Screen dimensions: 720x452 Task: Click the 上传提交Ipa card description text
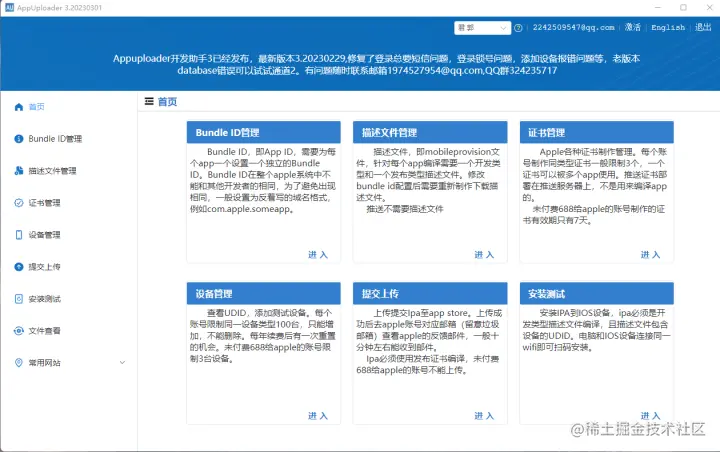coord(429,341)
